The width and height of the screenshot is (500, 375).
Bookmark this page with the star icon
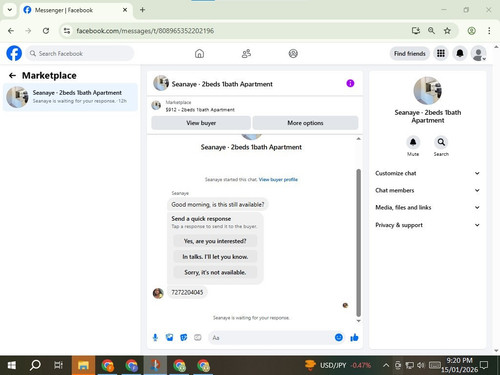click(447, 31)
